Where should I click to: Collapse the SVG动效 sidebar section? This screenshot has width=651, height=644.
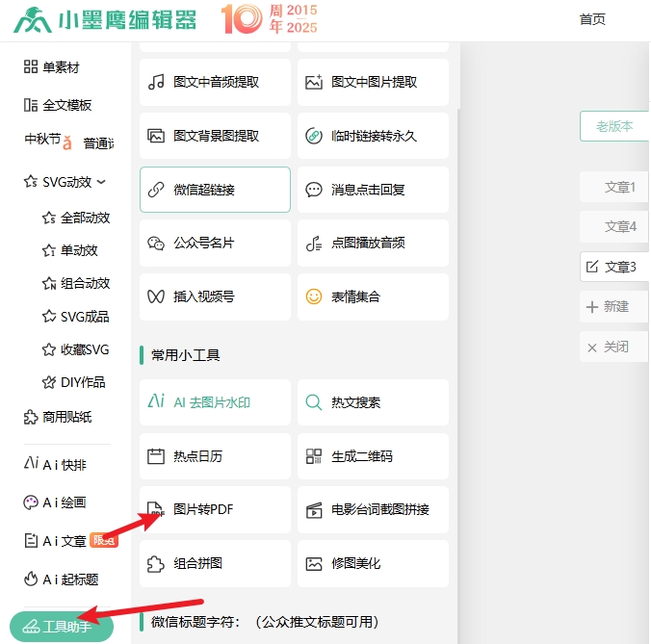pyautogui.click(x=101, y=181)
